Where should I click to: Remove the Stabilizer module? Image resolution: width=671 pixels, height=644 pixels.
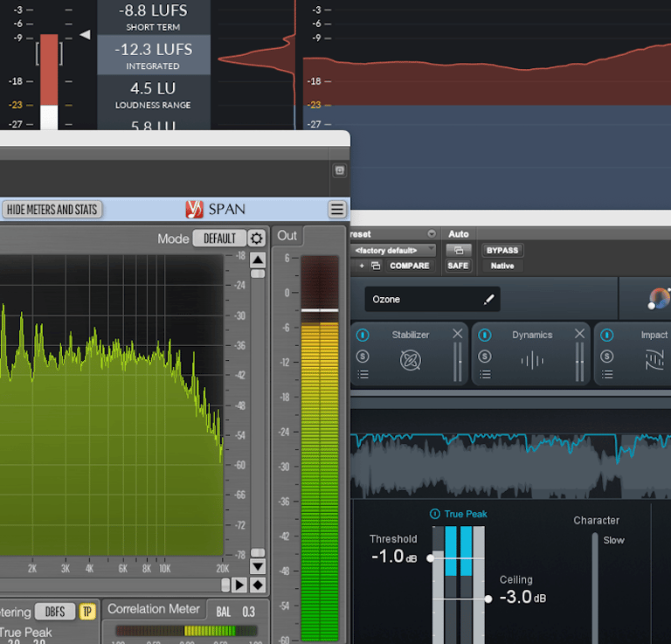(x=458, y=333)
